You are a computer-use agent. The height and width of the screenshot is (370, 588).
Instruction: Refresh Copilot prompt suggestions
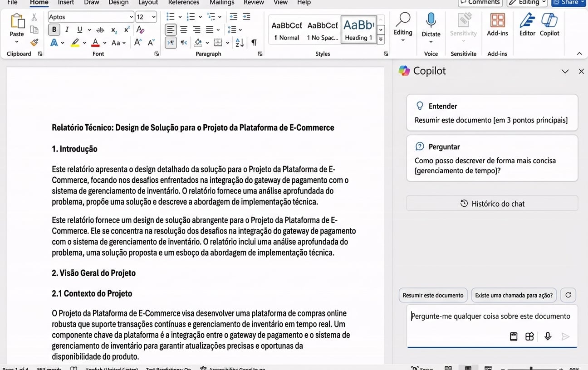[x=568, y=295]
